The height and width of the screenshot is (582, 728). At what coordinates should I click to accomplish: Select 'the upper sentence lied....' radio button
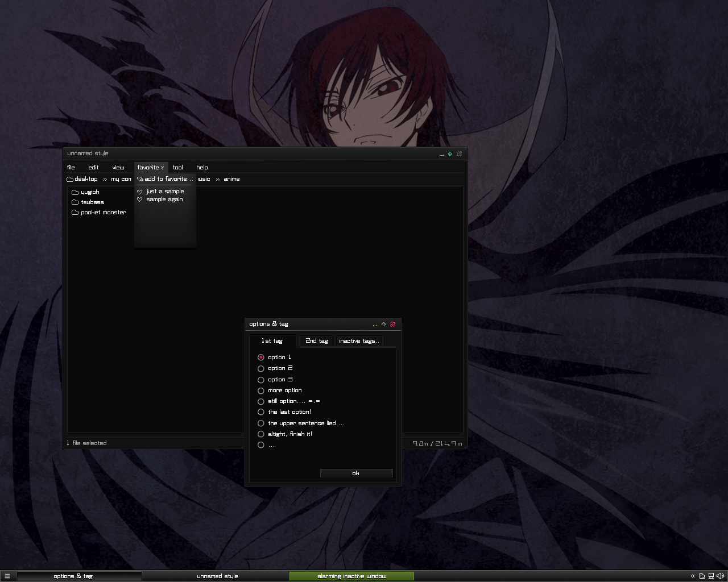[x=261, y=423]
